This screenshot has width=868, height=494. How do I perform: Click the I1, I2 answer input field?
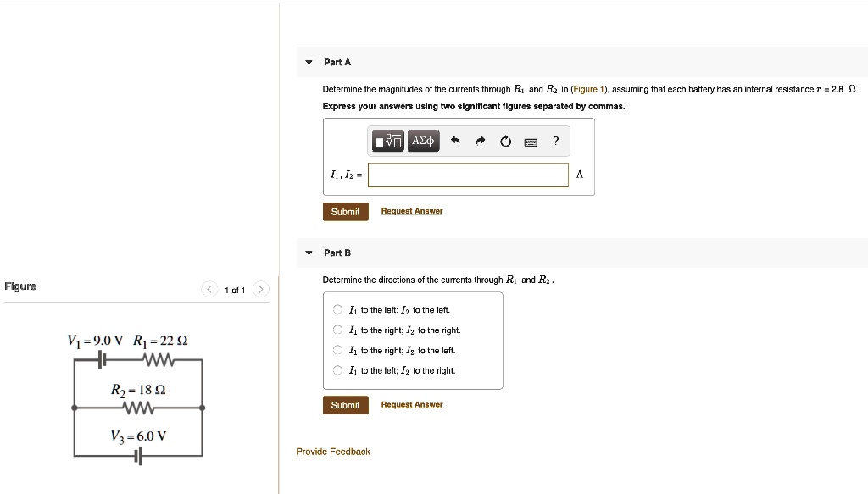click(x=468, y=175)
